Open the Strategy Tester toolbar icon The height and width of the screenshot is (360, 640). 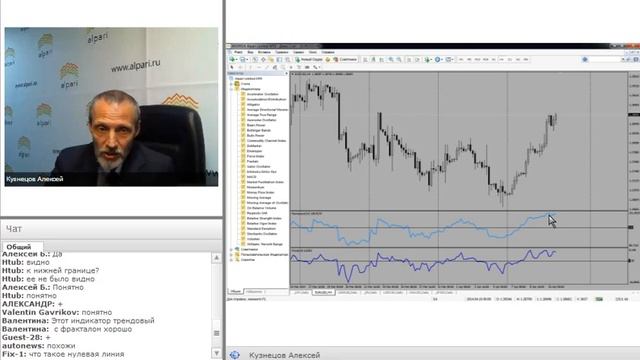(287, 60)
